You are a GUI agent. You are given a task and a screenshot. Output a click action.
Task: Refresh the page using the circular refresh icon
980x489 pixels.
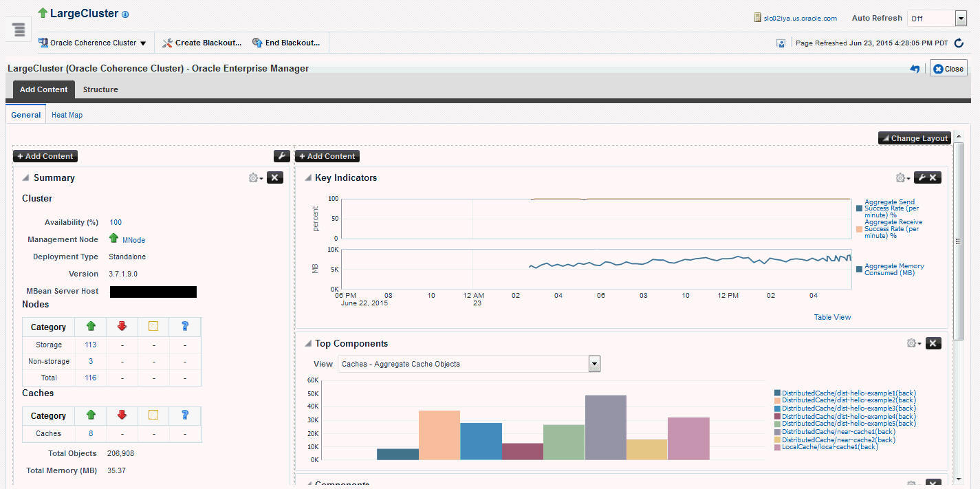(x=959, y=43)
